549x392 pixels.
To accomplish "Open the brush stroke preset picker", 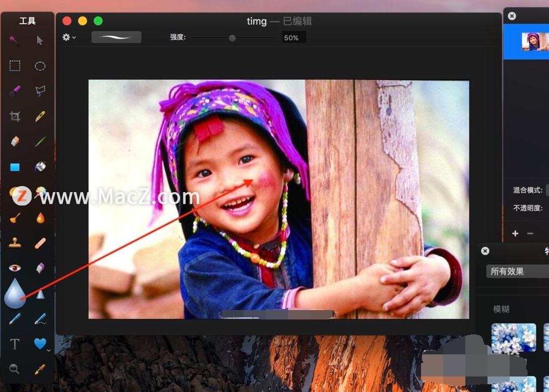I will [x=116, y=37].
